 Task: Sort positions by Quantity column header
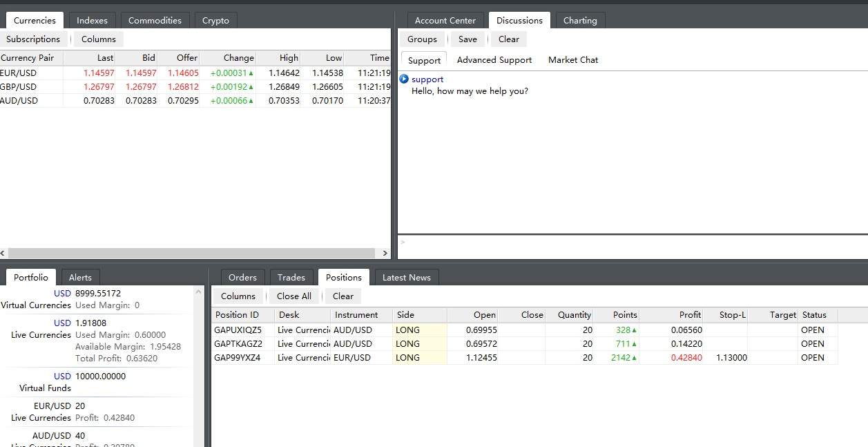[570, 315]
